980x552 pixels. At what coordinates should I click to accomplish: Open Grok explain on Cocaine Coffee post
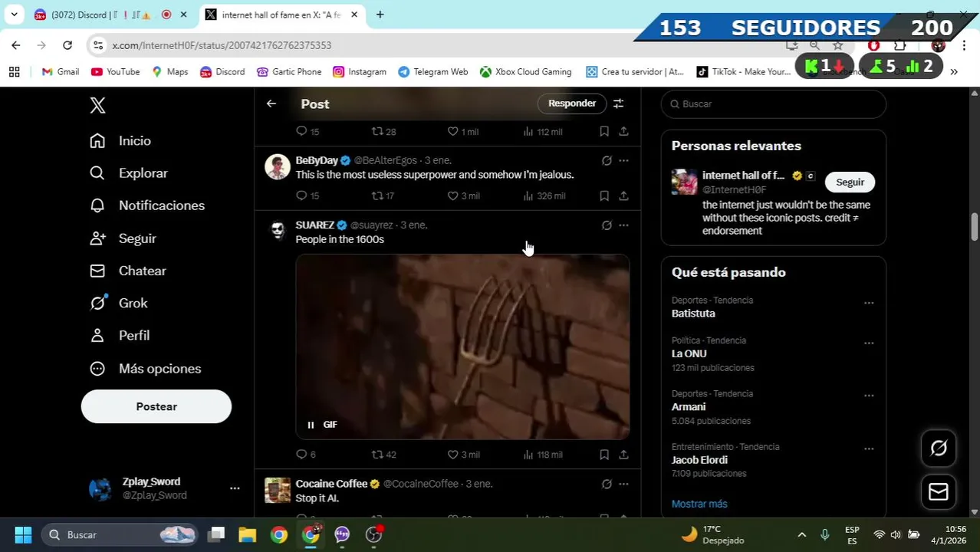(x=607, y=485)
